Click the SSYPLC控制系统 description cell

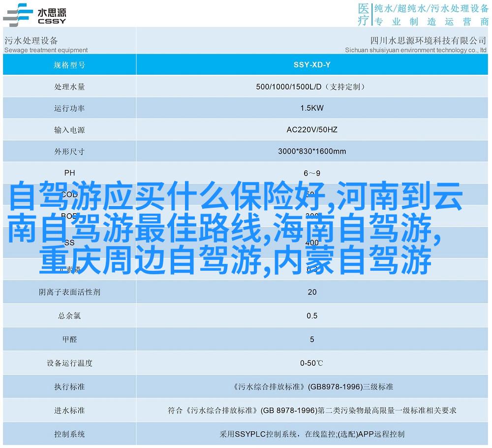[x=312, y=434]
